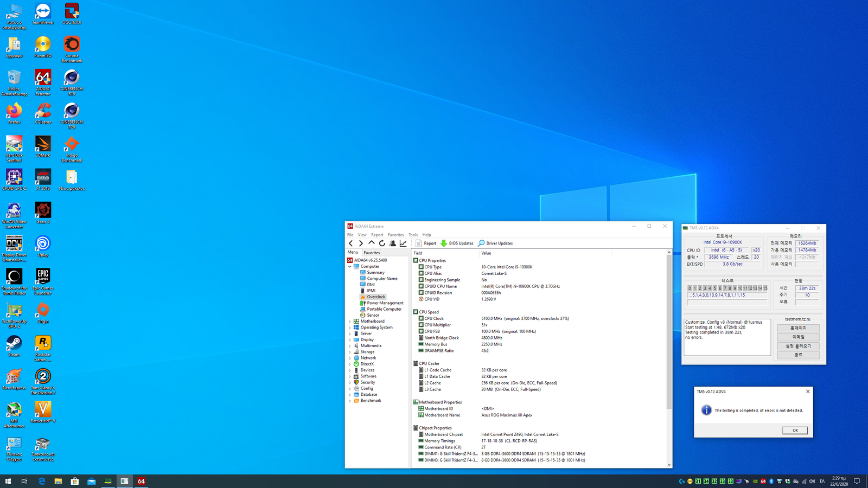Select Power Management in the tree
Image resolution: width=868 pixels, height=488 pixels.
point(385,303)
